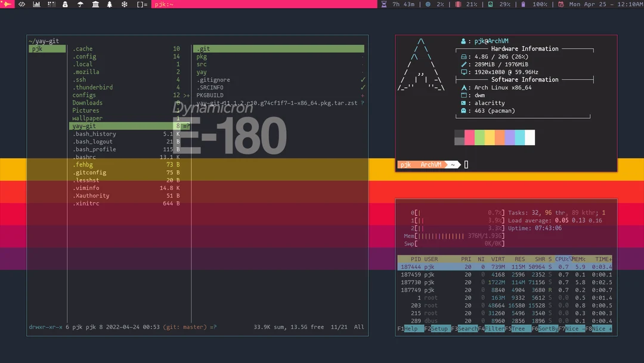Switch to the shopping-bag workspace tag

point(66,4)
